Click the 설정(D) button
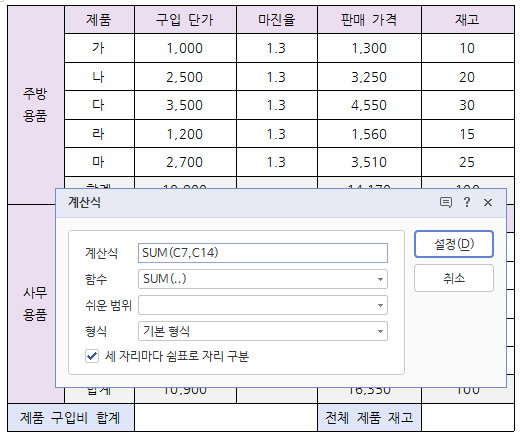Image resolution: width=520 pixels, height=438 pixels. click(454, 244)
